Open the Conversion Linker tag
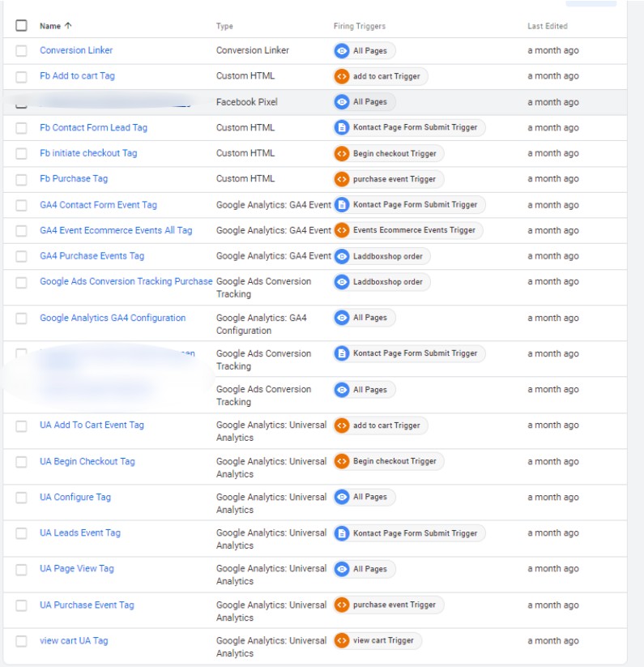Screen dimensions: 644x667 76,50
